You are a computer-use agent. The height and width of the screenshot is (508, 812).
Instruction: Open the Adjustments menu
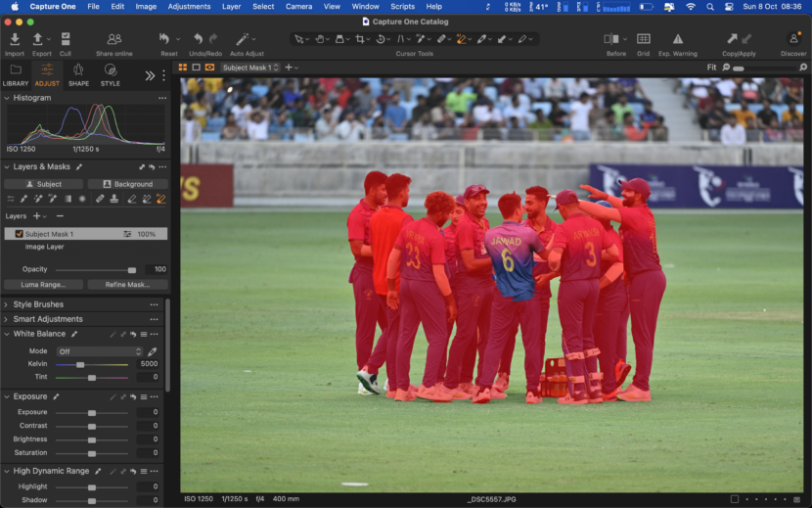click(x=189, y=7)
